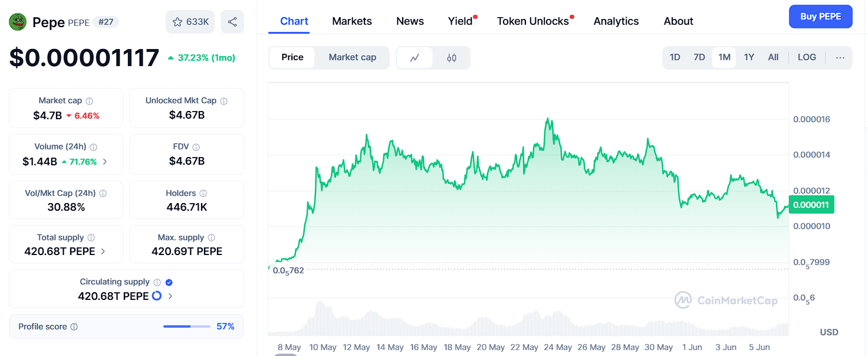
Task: Open the About tab
Action: [679, 21]
